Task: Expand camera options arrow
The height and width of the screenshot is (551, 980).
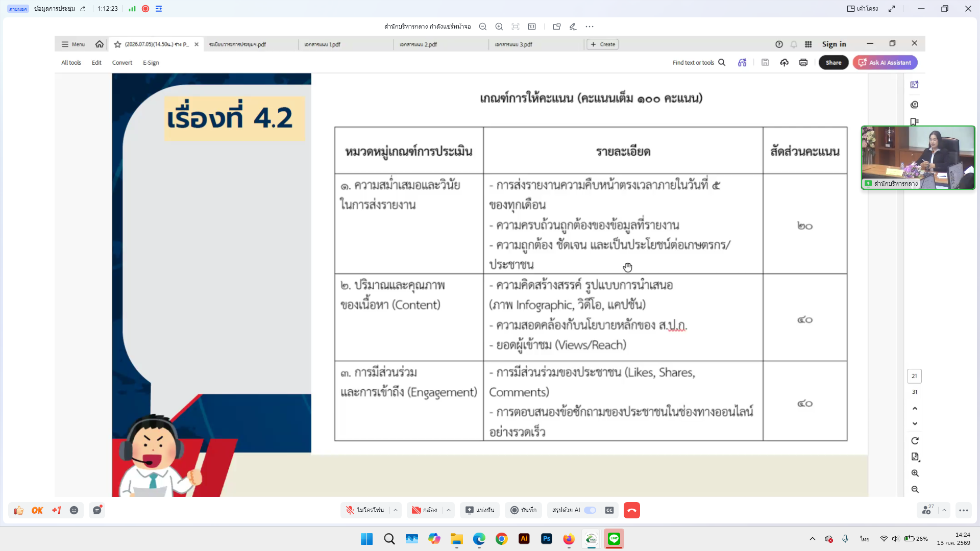Action: (x=449, y=510)
